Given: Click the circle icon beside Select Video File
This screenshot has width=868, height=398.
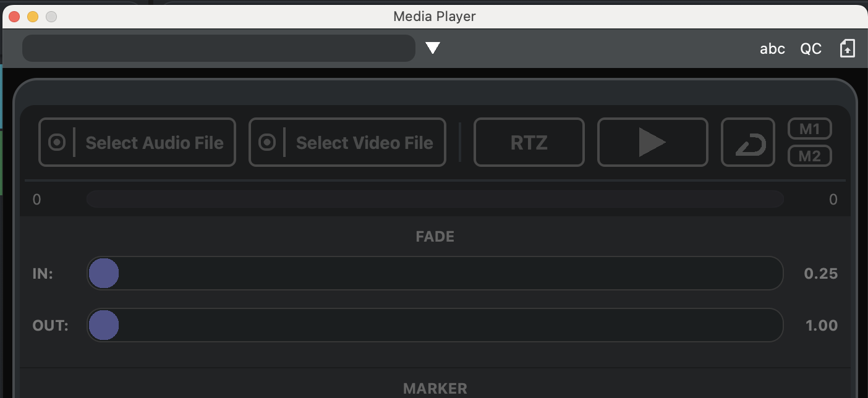Looking at the screenshot, I should pyautogui.click(x=266, y=143).
